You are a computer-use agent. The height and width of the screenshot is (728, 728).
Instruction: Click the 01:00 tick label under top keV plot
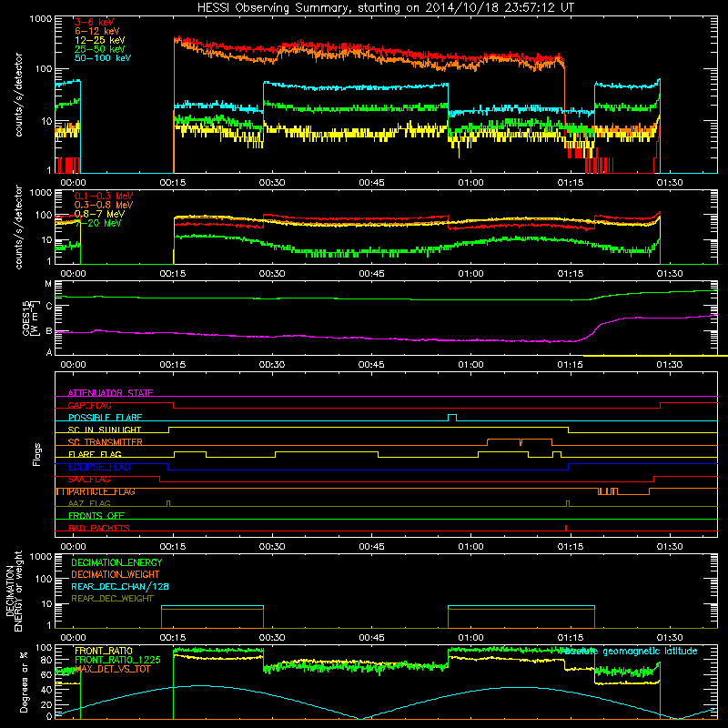click(x=470, y=183)
